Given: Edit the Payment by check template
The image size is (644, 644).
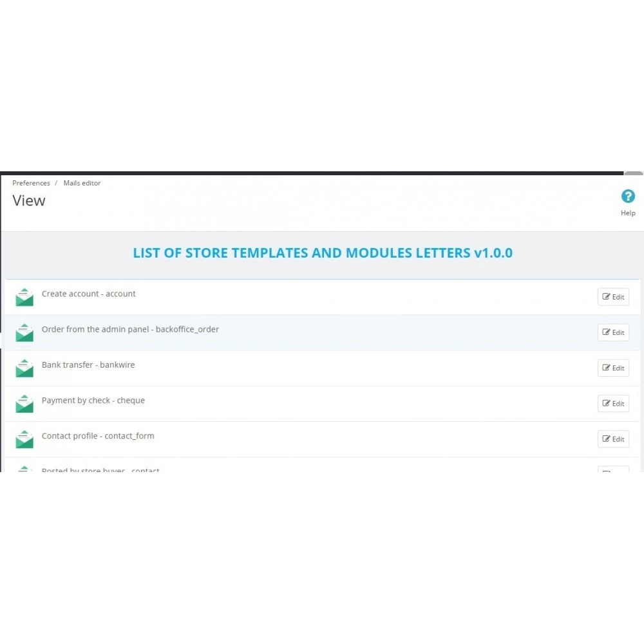Looking at the screenshot, I should pos(613,403).
